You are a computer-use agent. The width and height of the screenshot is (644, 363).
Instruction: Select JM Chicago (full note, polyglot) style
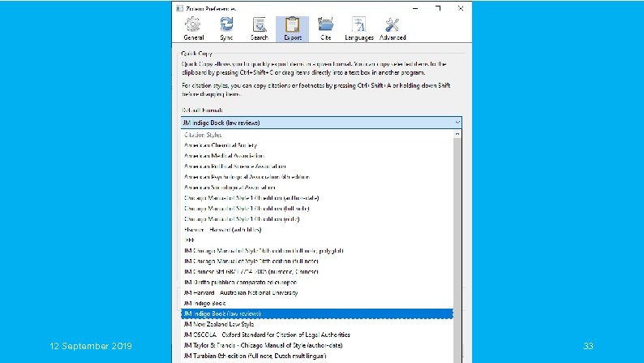coord(316,251)
